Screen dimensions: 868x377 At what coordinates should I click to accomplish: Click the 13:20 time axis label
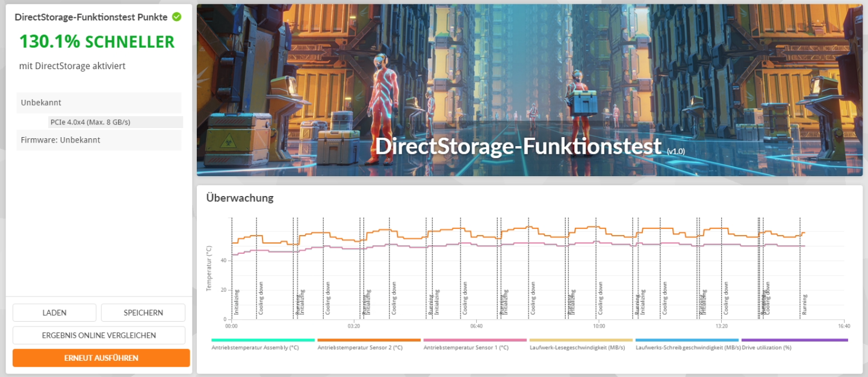(721, 326)
